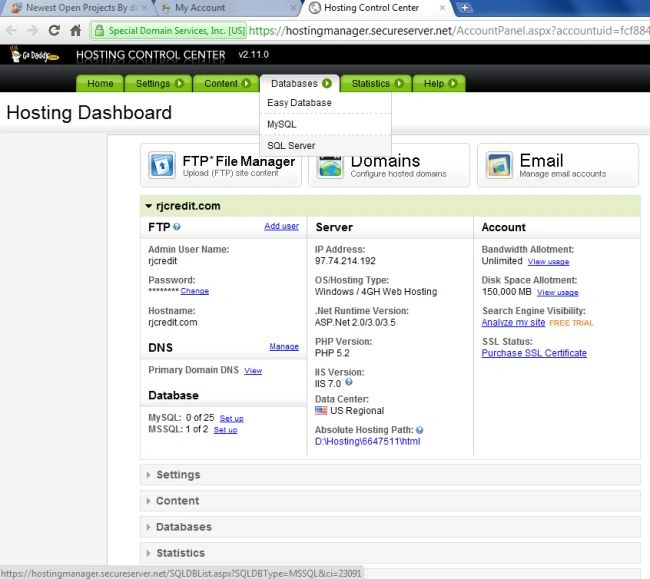
Task: Click the IP address 97.74.214.192
Action: click(345, 261)
